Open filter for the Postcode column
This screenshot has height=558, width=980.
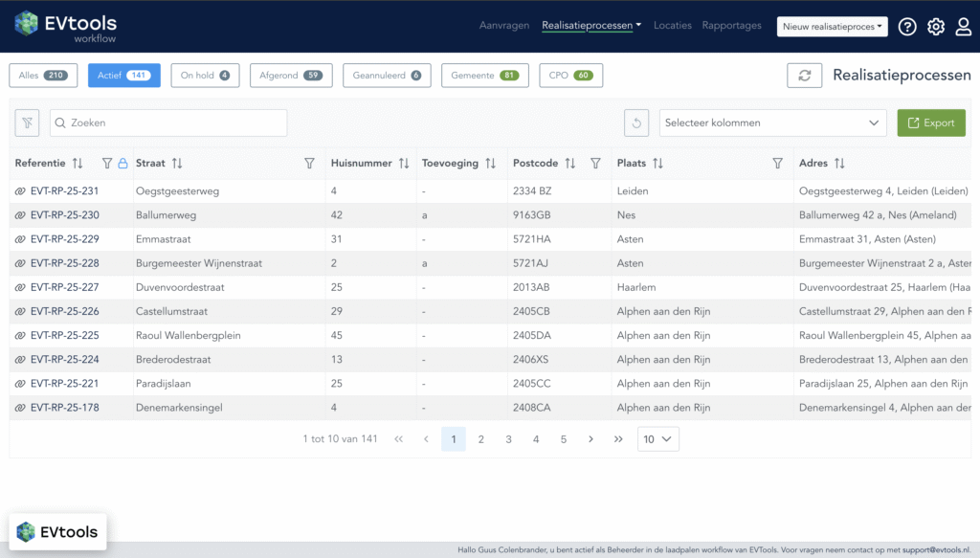[595, 164]
